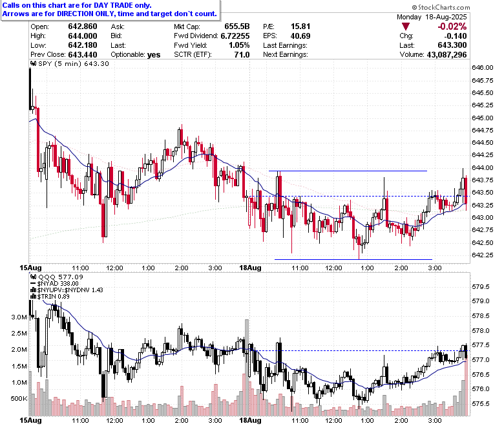Click the QQQ 577.09 legend label
This screenshot has width=504, height=426.
[x=61, y=277]
